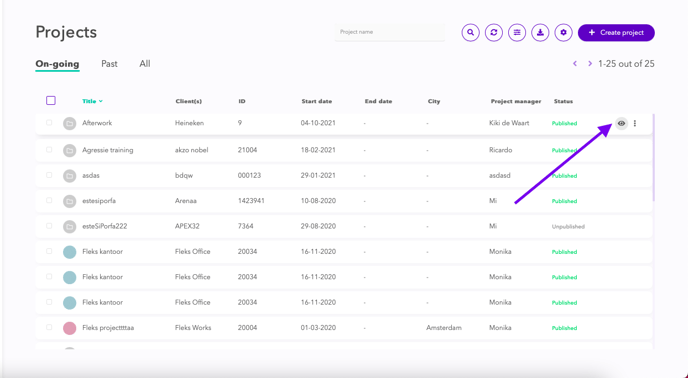The image size is (688, 378).
Task: Click the Heineken client cell
Action: coord(190,123)
